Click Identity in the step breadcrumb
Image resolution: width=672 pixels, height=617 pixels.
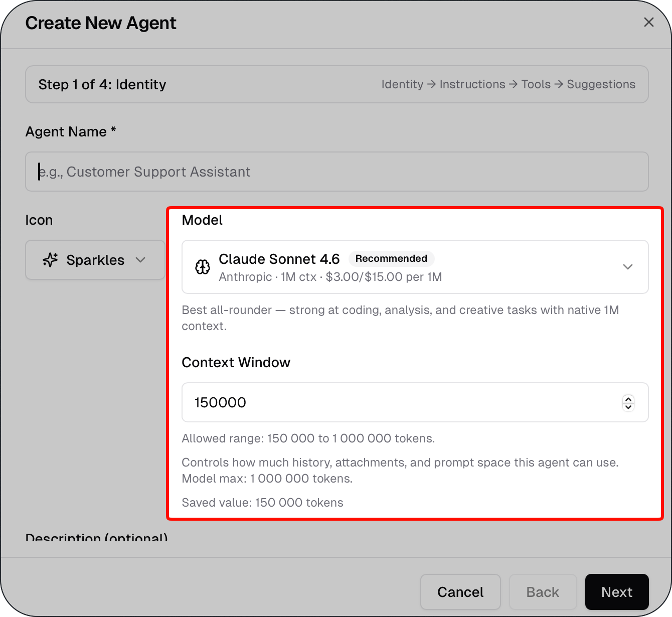pos(402,84)
